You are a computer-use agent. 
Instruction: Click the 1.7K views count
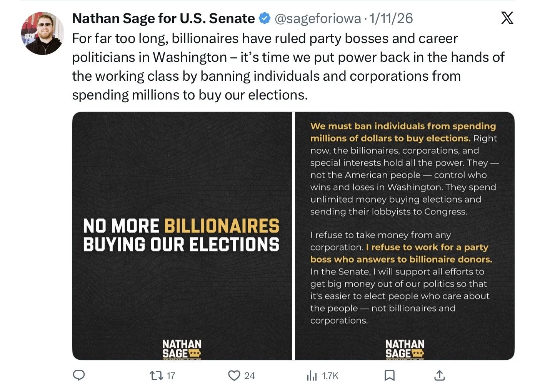pos(330,375)
